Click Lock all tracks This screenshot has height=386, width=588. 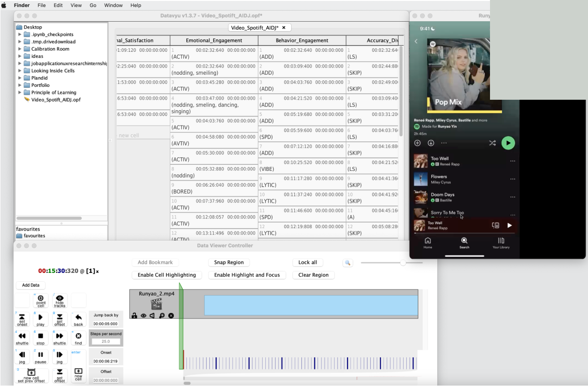pos(308,262)
